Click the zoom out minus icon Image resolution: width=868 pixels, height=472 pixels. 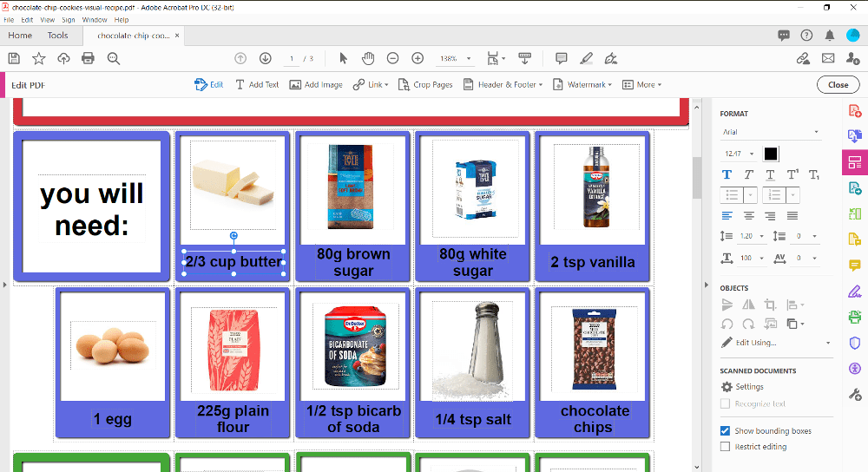coord(392,58)
